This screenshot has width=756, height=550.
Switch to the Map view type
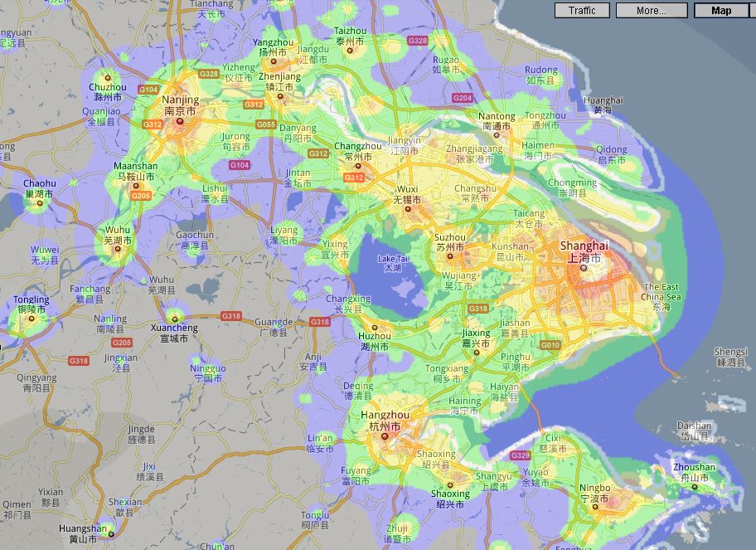pyautogui.click(x=720, y=11)
